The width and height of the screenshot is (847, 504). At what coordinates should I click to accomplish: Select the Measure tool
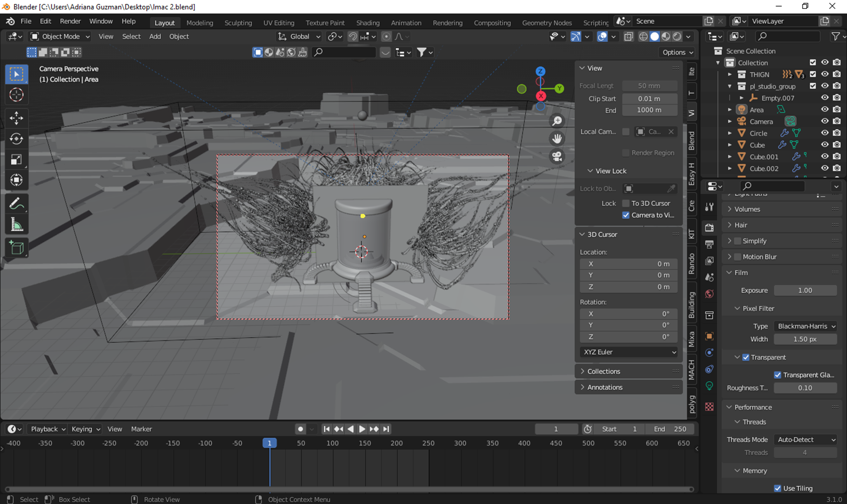(16, 225)
